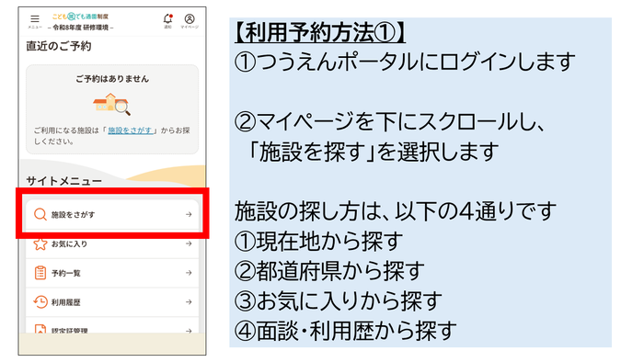Click the ③お気に入りから探す line
This screenshot has width=644, height=362.
coord(339,301)
